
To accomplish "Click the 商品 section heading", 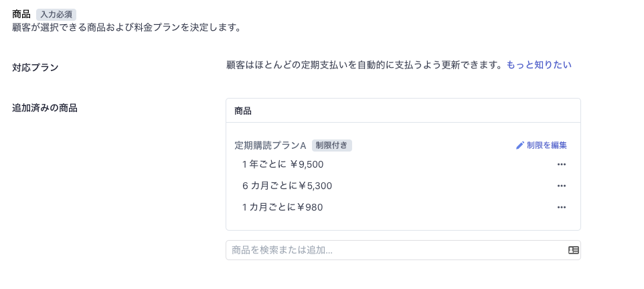I will click(x=21, y=14).
